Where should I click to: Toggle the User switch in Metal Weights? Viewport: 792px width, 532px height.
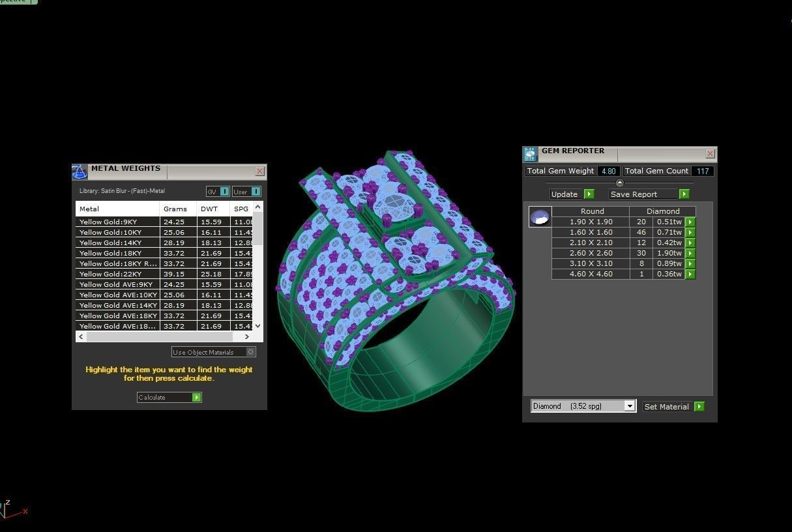coord(246,192)
